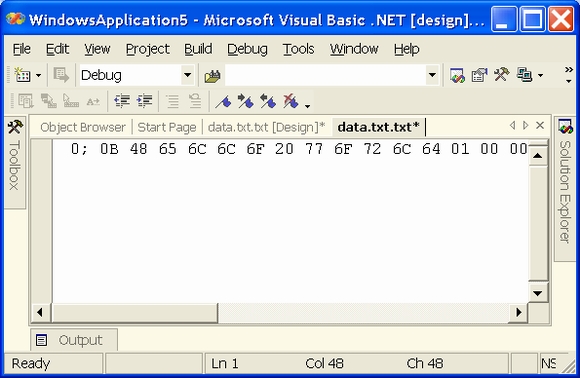This screenshot has width=580, height=378.
Task: Click the hex byte 48 in the editor
Action: click(x=138, y=149)
